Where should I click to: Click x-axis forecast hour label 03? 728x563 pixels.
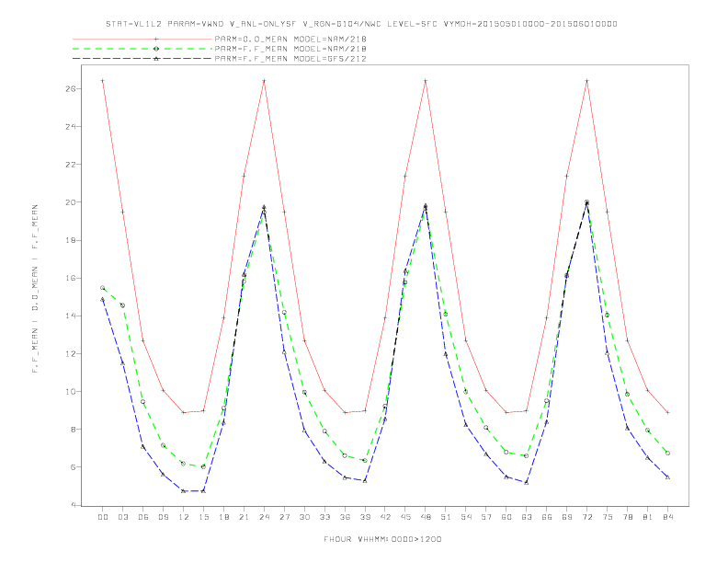click(122, 517)
